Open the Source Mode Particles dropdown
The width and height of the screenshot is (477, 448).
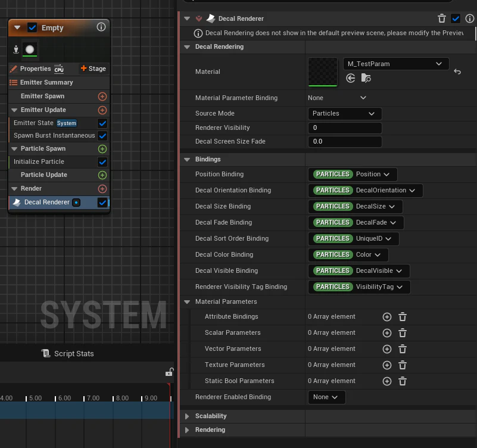[345, 114]
